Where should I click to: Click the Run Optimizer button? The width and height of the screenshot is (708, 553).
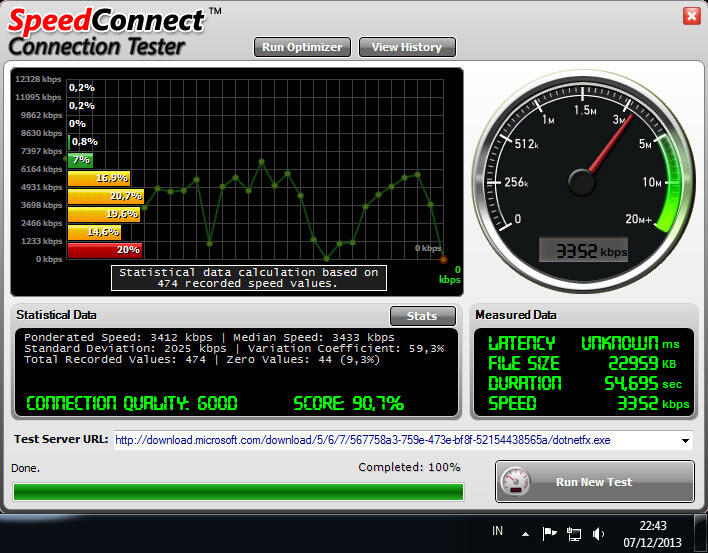(302, 47)
